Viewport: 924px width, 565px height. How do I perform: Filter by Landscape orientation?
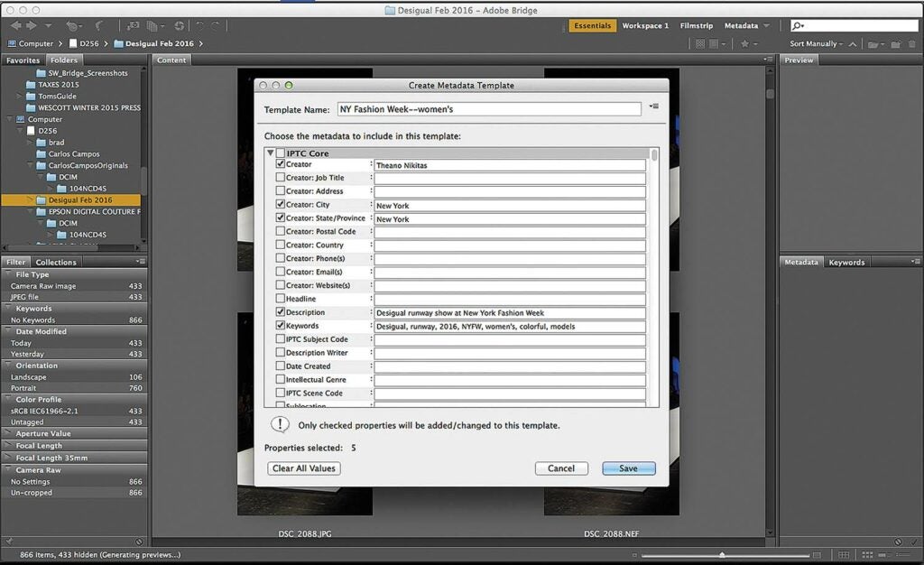coord(74,377)
